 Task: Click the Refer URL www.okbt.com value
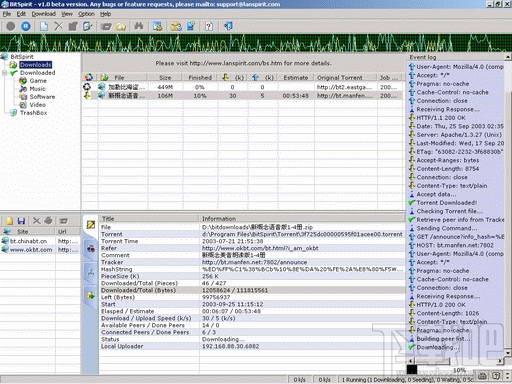pyautogui.click(x=260, y=248)
